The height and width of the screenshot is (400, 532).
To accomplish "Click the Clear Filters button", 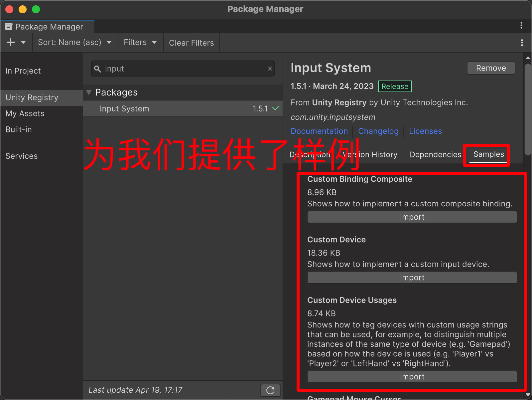I will [x=192, y=43].
